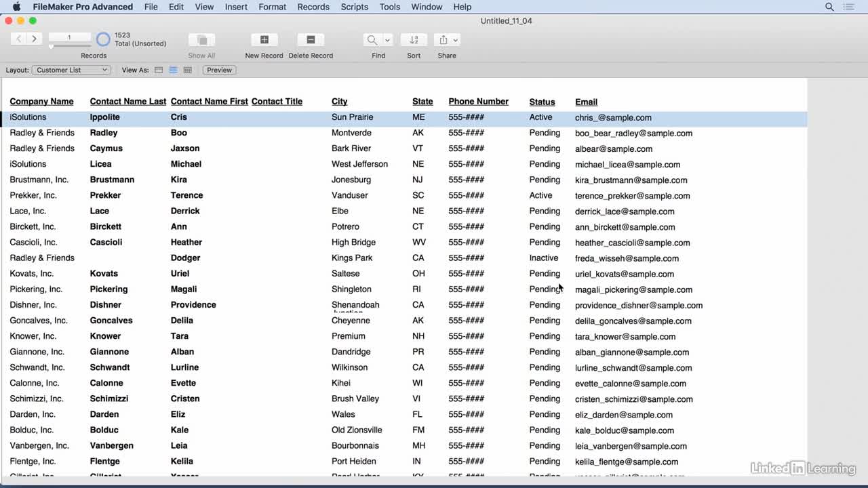The image size is (868, 488).
Task: Select Vanbergen, Inc. company cell
Action: (39, 445)
